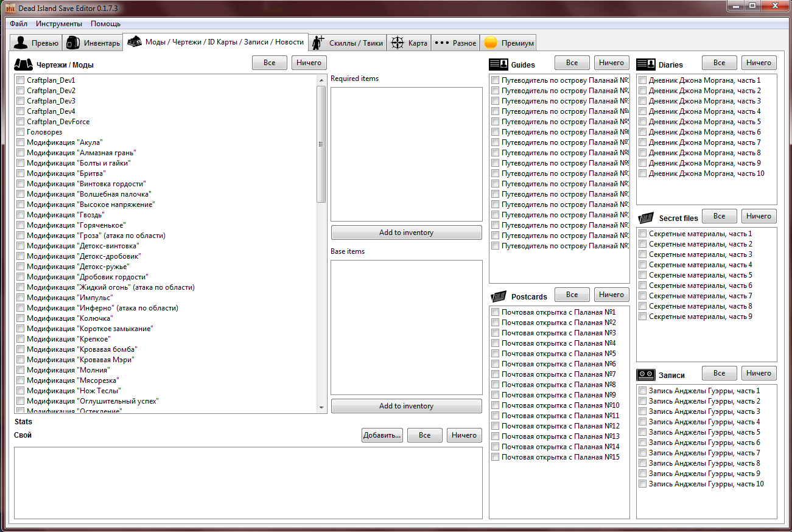792x532 pixels.
Task: Click the blueprint list scrollbar thumb
Action: (321, 144)
